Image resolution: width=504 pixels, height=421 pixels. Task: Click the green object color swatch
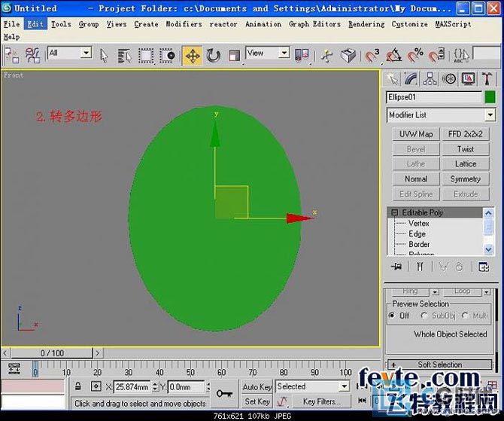tap(490, 97)
